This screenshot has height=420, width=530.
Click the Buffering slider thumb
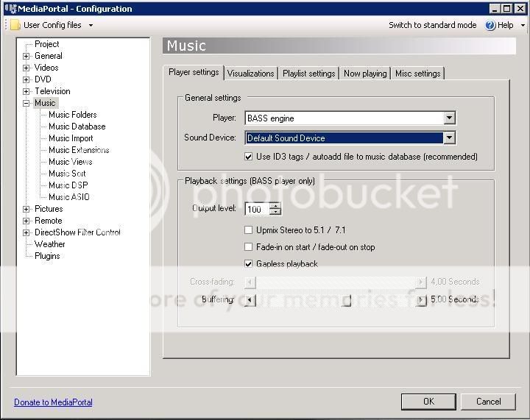pos(346,300)
